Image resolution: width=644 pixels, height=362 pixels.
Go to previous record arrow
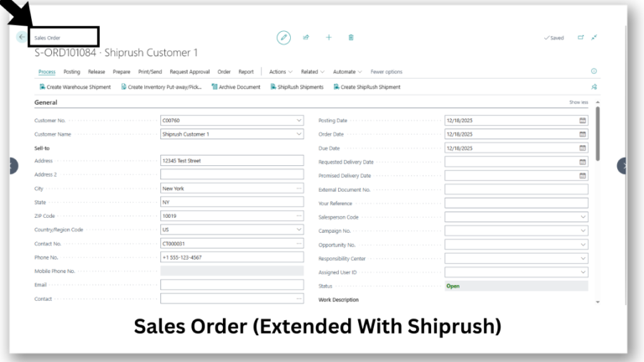pos(13,166)
